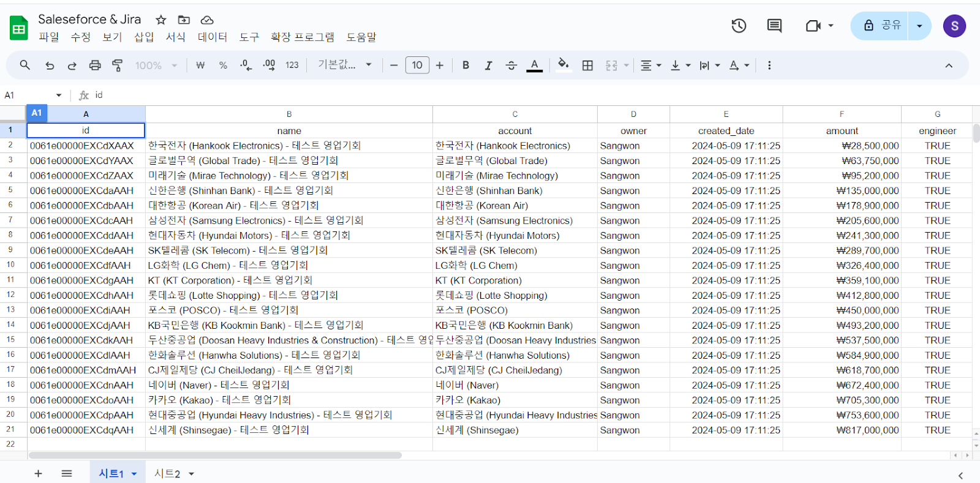
Task: Format cell as percent
Action: point(223,66)
